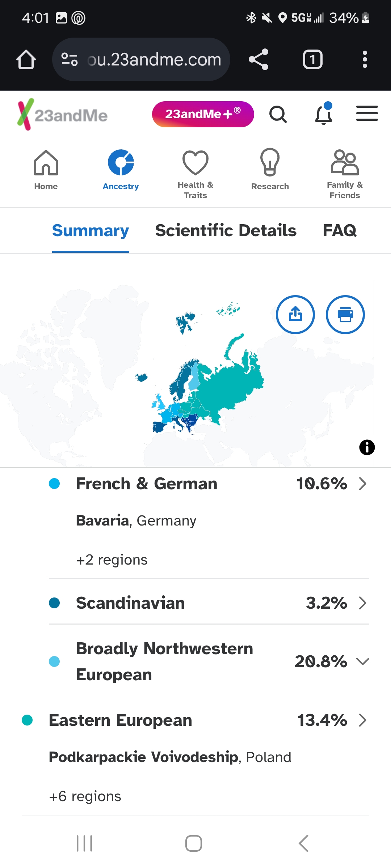Go to Health & Traits section
The image size is (391, 868).
point(195,174)
